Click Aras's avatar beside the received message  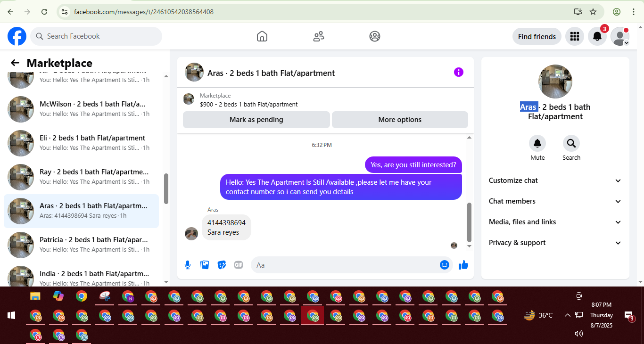[191, 234]
